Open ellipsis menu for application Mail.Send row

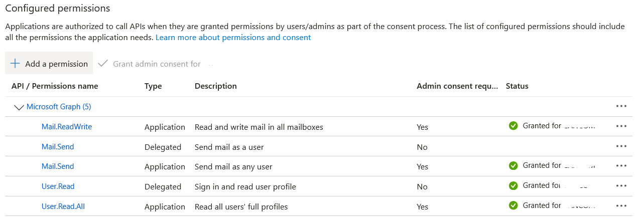pyautogui.click(x=621, y=166)
